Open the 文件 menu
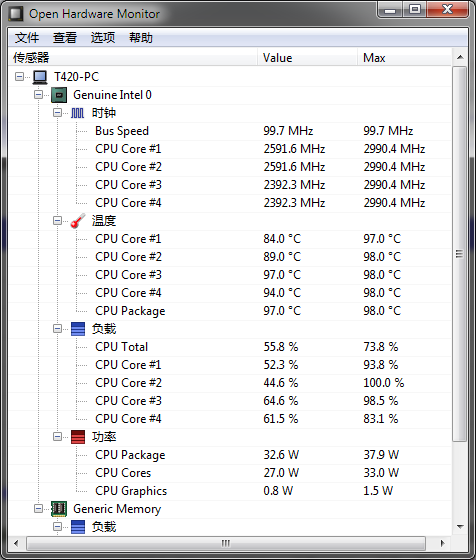Image resolution: width=476 pixels, height=560 pixels. [x=27, y=38]
